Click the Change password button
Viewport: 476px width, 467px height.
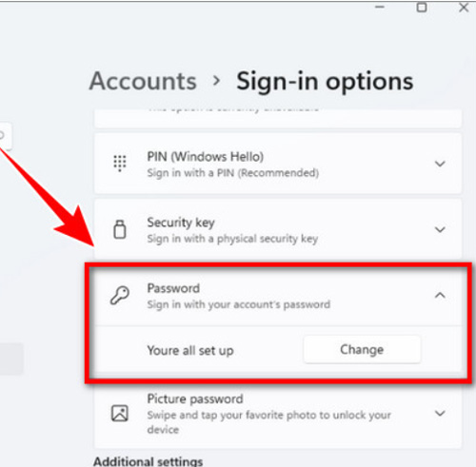(x=362, y=350)
